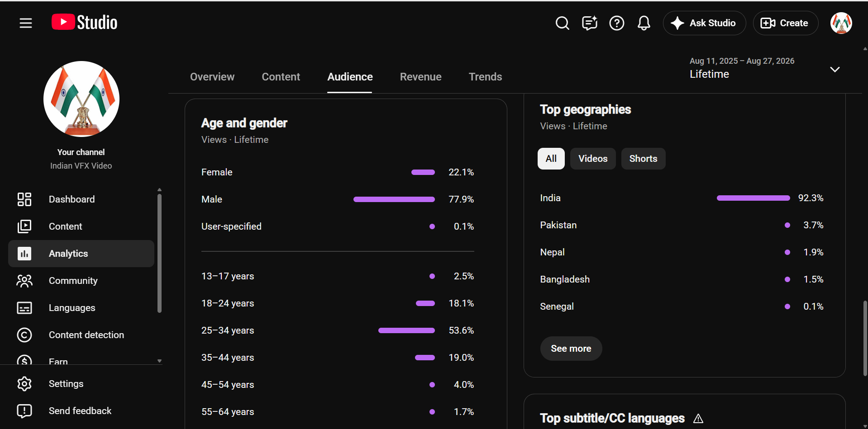Open the notifications bell
The image size is (868, 429).
pos(644,23)
